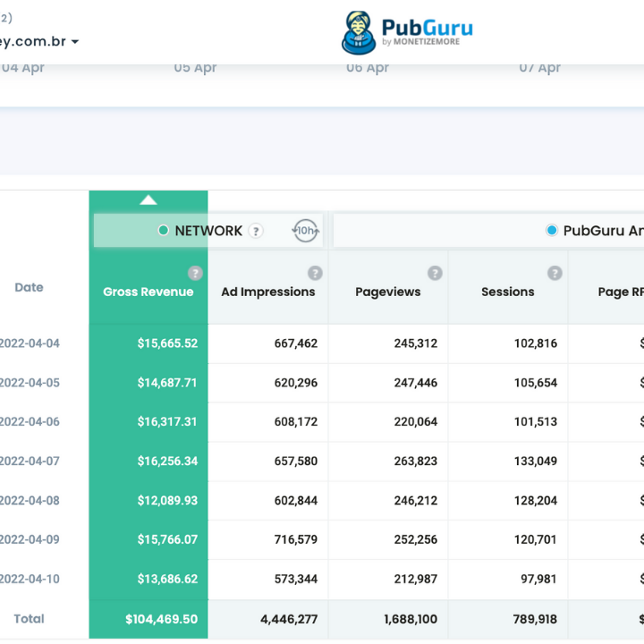Click the Total row label

29,619
